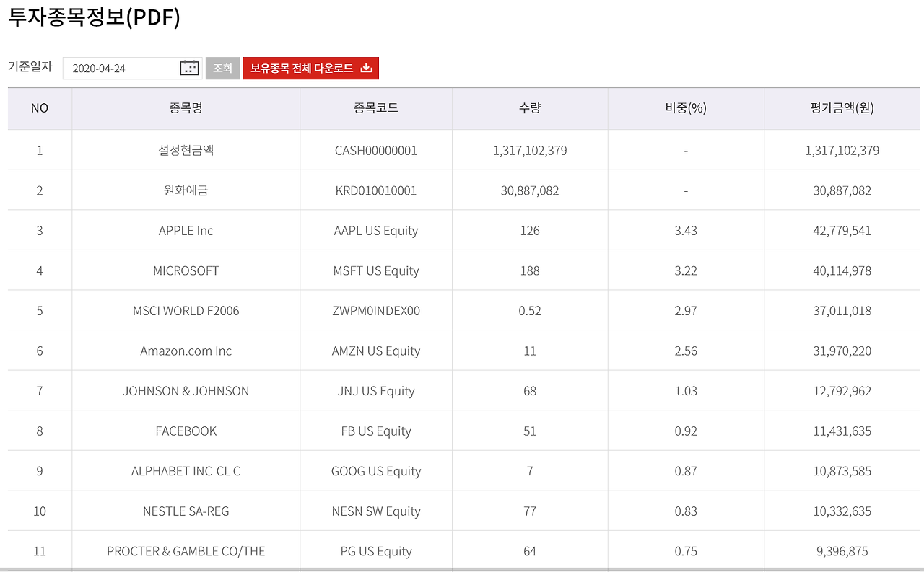Click the JOHNSON & JOHNSON stock name
This screenshot has height=572, width=924.
186,391
